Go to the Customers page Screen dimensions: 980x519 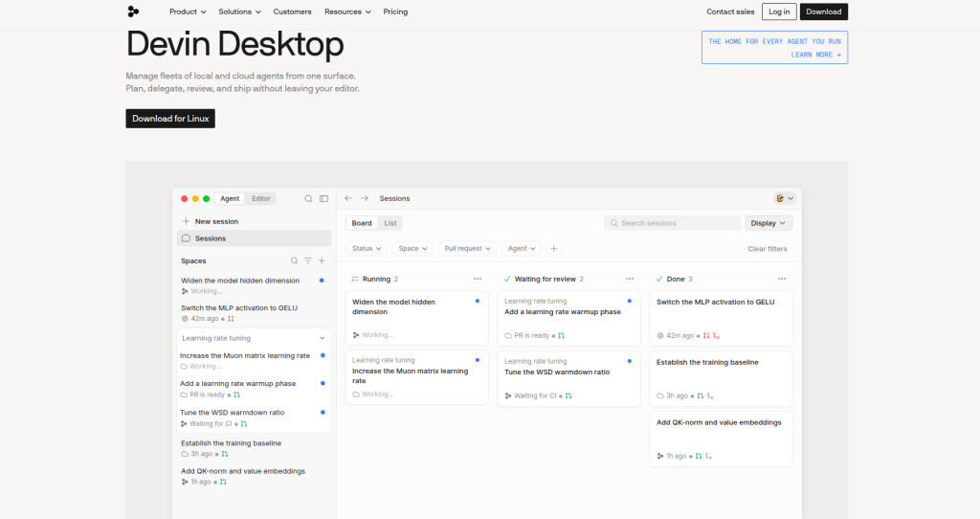(292, 11)
